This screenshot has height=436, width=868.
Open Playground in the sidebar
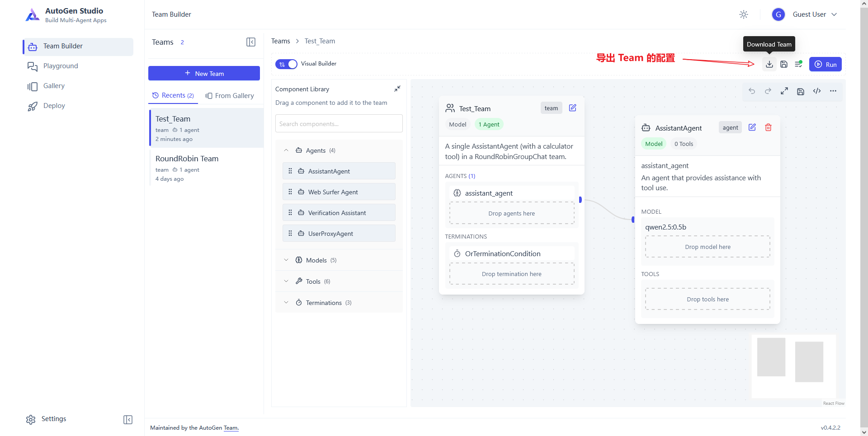coord(61,66)
